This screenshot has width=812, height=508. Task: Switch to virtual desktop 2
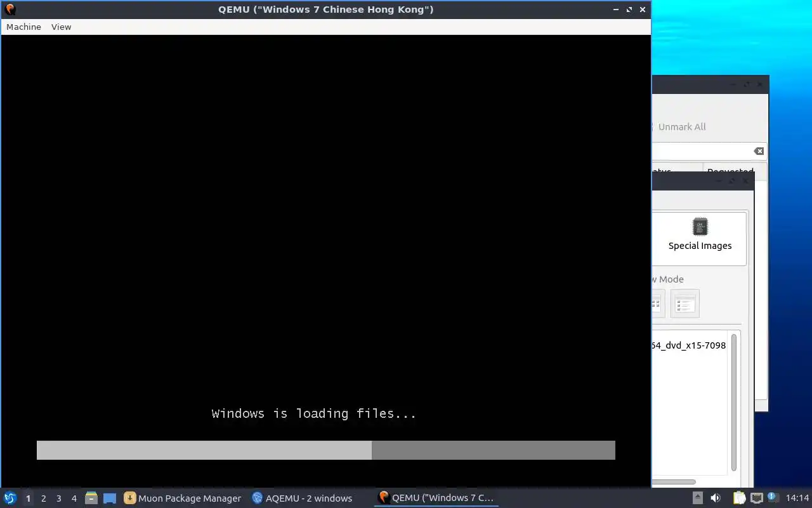click(43, 498)
